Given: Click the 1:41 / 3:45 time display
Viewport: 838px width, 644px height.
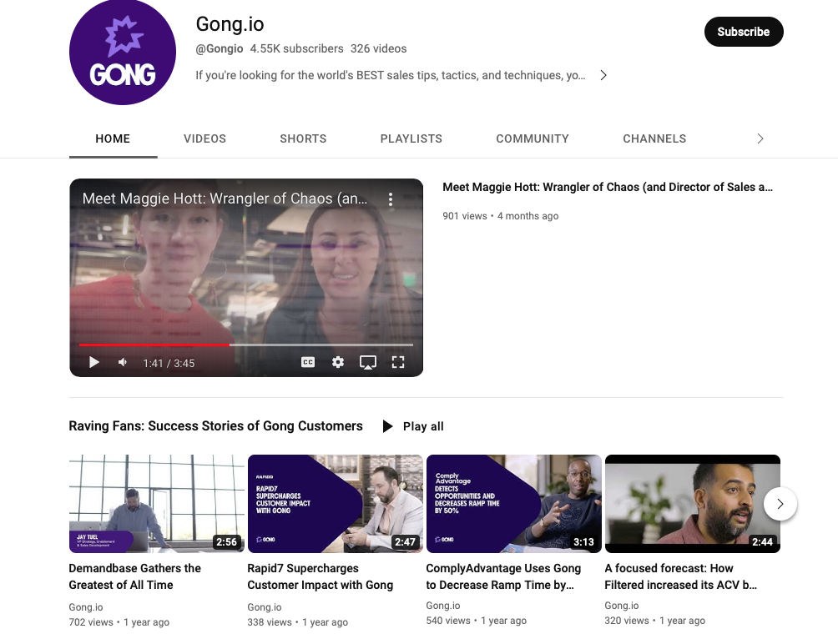Looking at the screenshot, I should pos(169,363).
